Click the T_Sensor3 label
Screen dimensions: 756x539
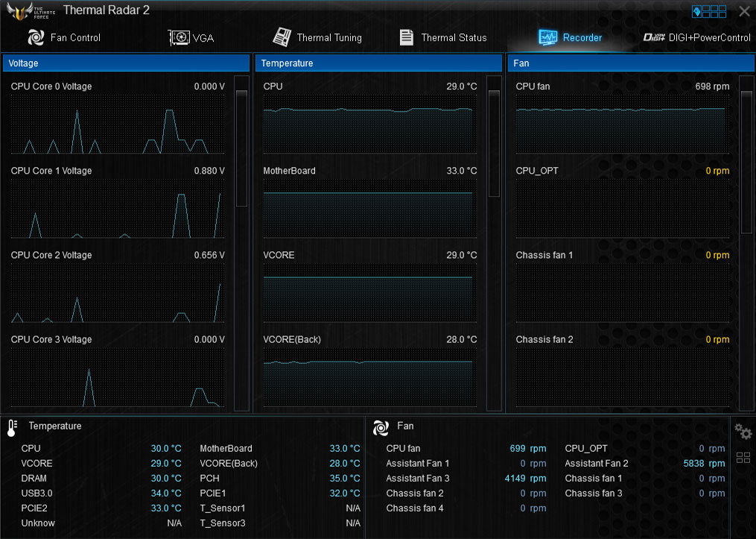tap(223, 523)
